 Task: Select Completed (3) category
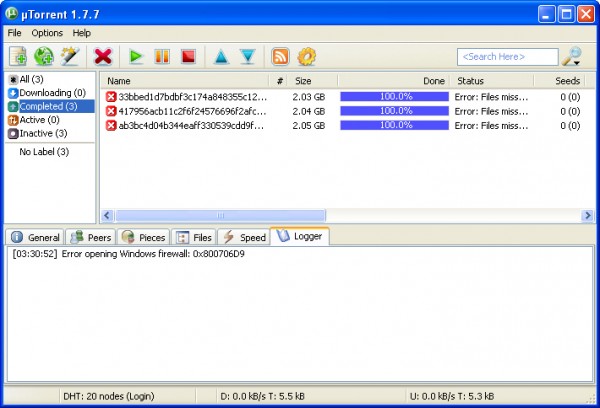(x=51, y=106)
